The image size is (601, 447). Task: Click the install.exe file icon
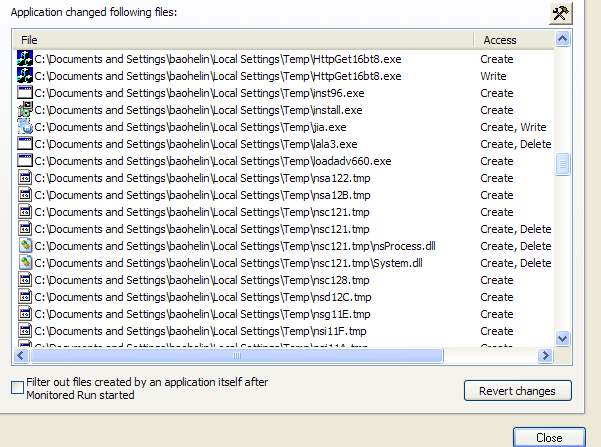pos(26,110)
